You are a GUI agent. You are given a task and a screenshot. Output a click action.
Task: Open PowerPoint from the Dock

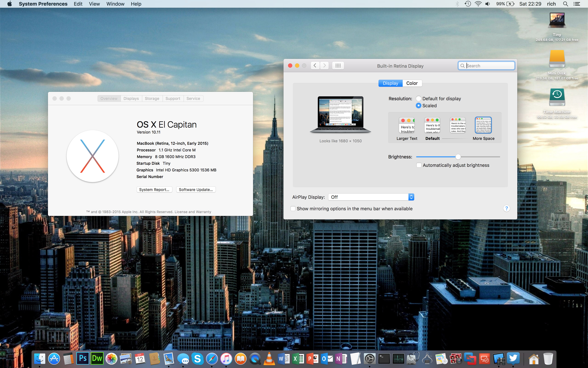click(313, 359)
